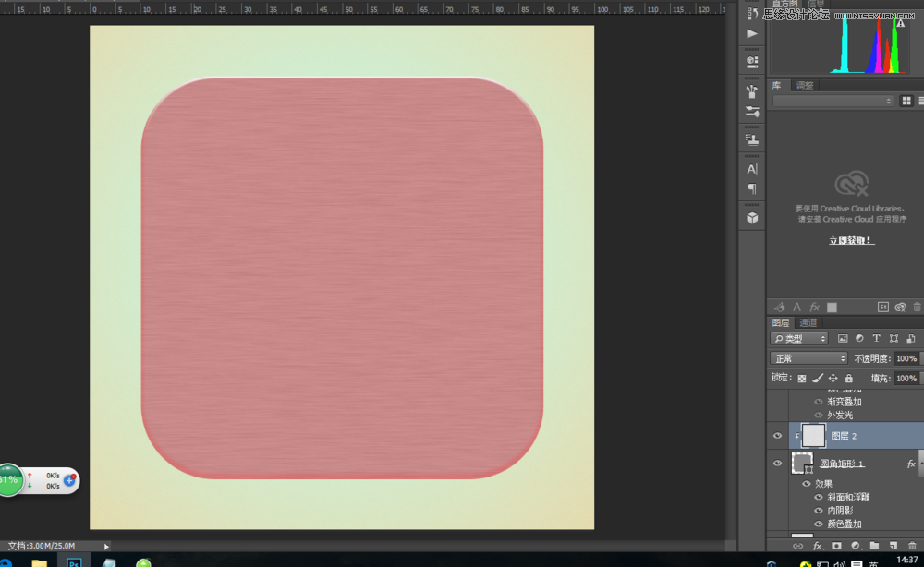The width and height of the screenshot is (924, 567).
Task: Open the 3D cube panel icon
Action: coord(752,219)
